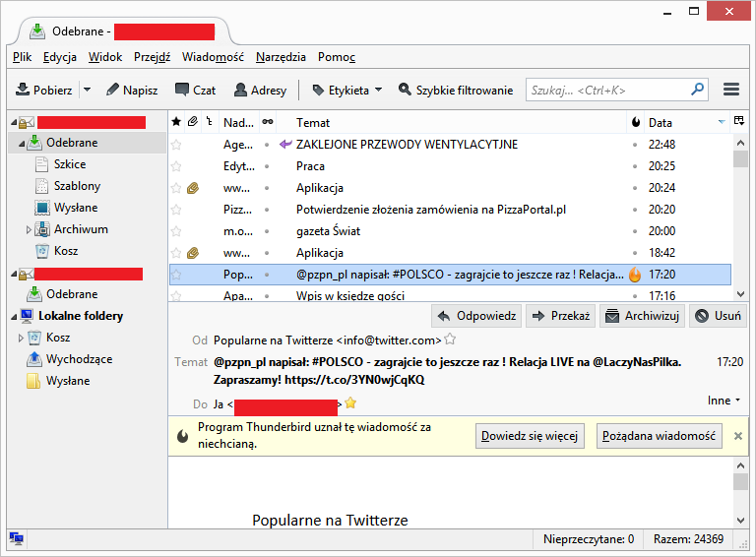The image size is (756, 557).
Task: Open the Narzędzia menu
Action: pos(281,57)
